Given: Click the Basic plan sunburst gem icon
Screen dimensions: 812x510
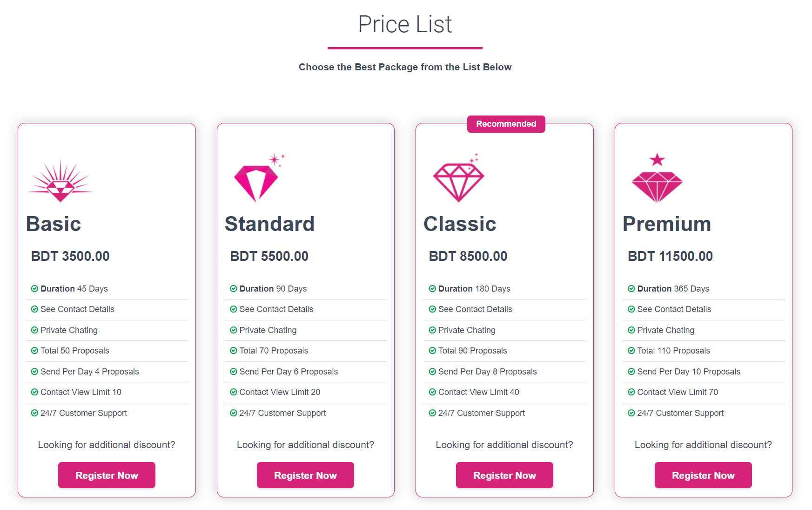Looking at the screenshot, I should pos(60,182).
